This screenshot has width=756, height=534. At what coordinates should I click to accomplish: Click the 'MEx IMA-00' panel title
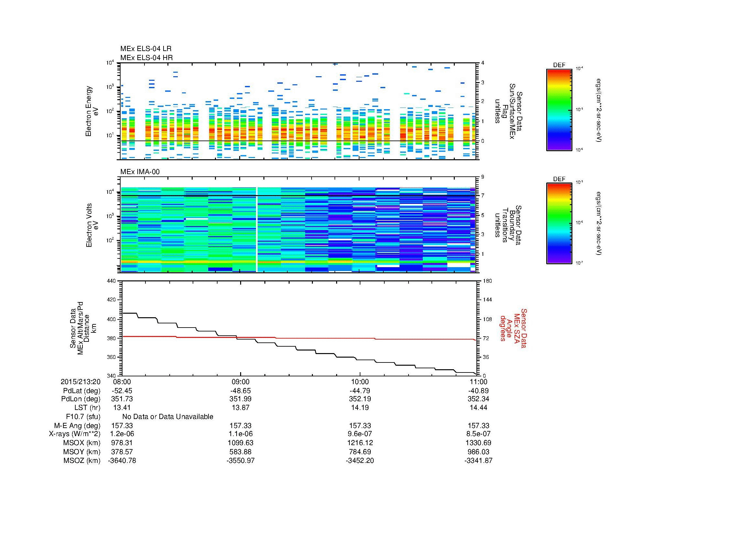(140, 172)
